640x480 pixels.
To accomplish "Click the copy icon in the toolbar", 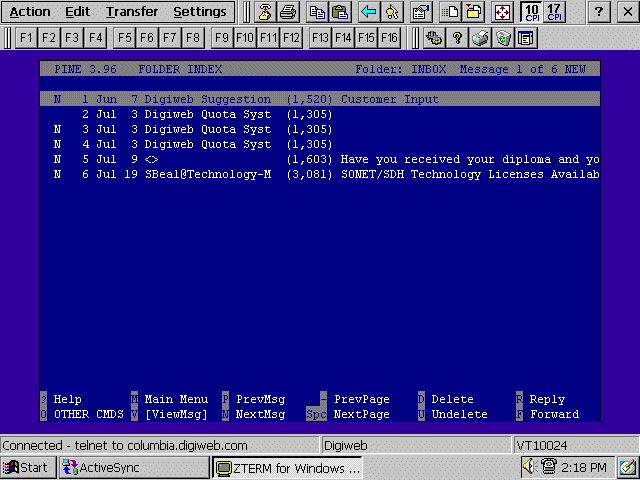I will 318,12.
